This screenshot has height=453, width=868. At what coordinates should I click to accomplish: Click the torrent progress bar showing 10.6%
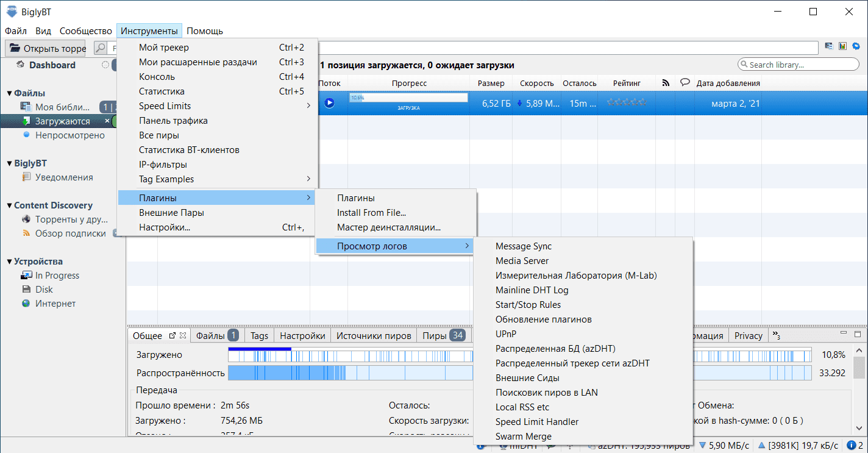coord(408,98)
